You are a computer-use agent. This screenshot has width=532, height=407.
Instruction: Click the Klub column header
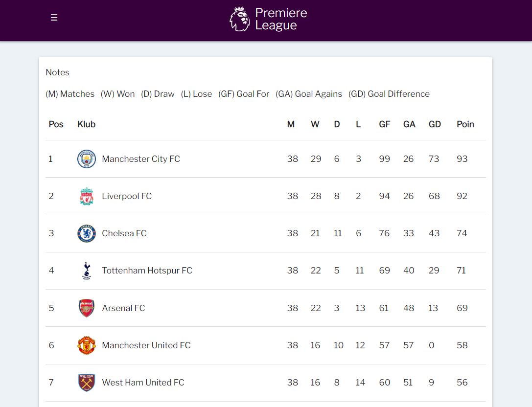[86, 124]
